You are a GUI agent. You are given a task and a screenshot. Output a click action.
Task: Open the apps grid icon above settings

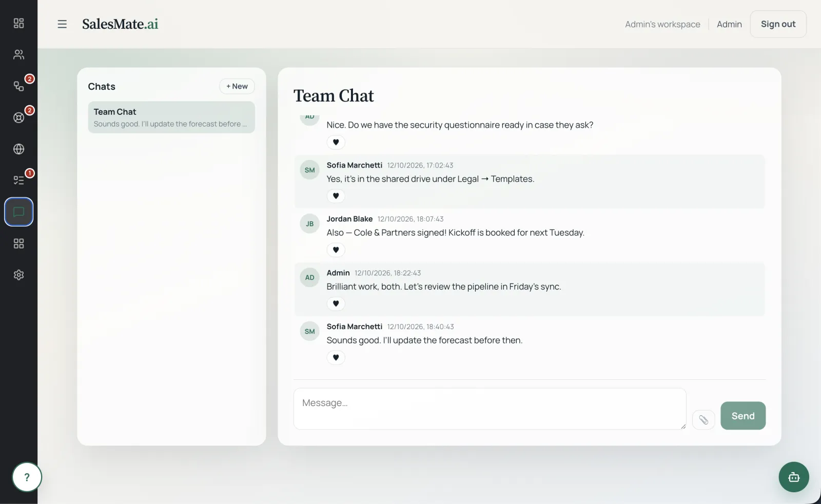click(18, 243)
